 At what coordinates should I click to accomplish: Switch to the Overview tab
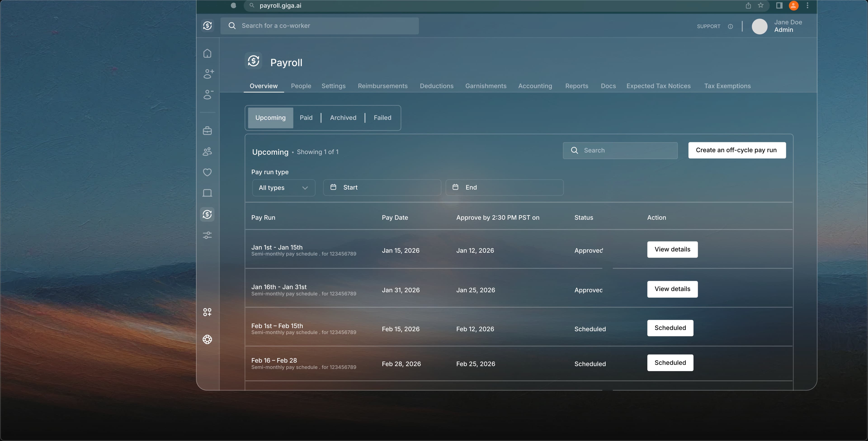[264, 86]
